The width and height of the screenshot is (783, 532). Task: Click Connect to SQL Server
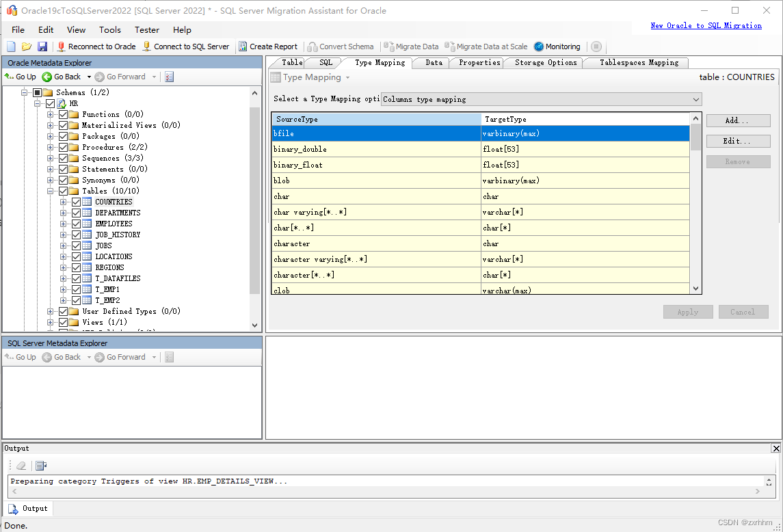coord(186,46)
